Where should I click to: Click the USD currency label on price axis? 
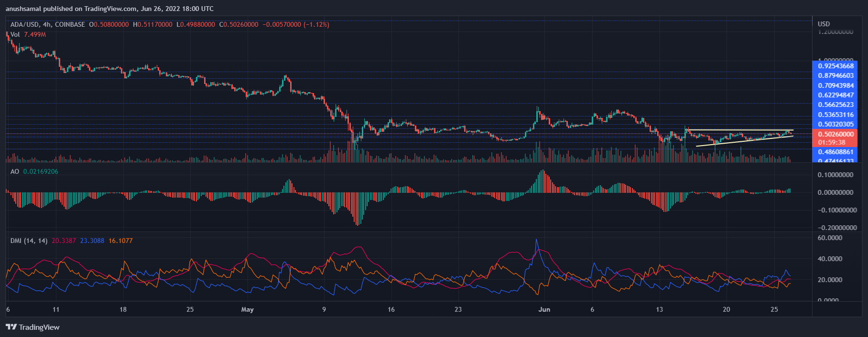coord(824,24)
